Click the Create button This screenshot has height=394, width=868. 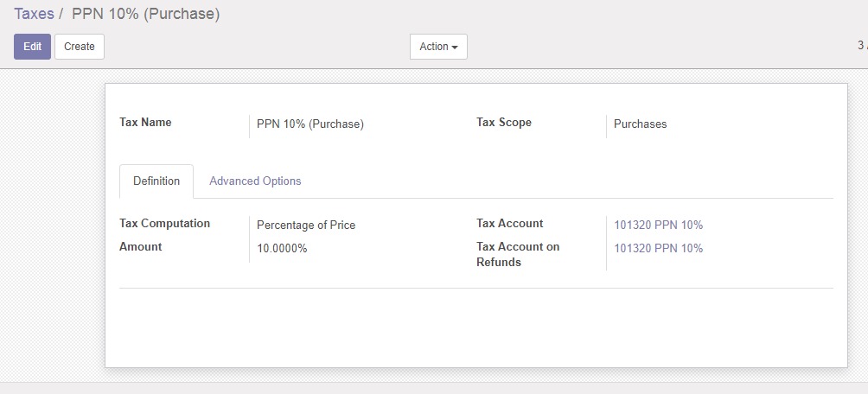click(80, 47)
